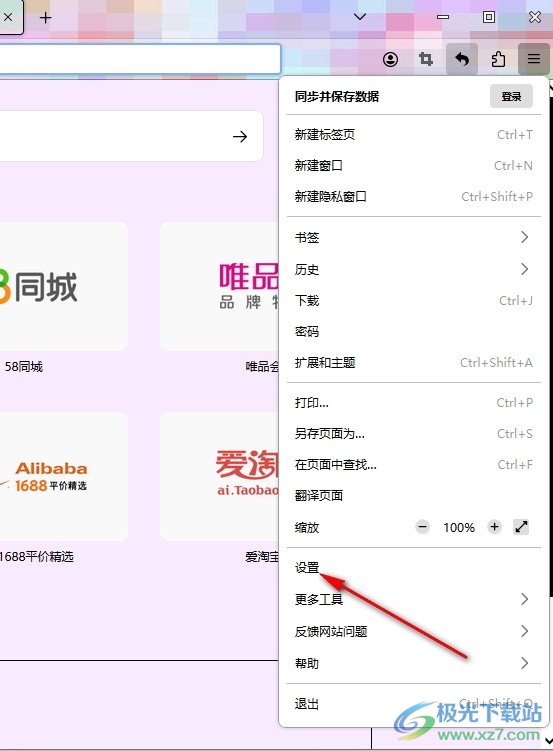Screen dimensions: 553x751
Task: Open the Alibaba 1688 shortcut tile
Action: click(63, 476)
